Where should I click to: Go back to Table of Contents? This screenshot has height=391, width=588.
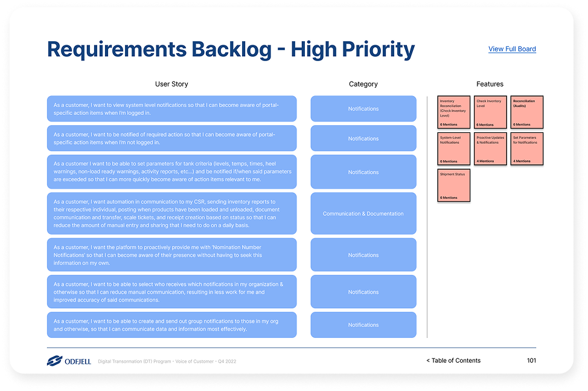[453, 361]
